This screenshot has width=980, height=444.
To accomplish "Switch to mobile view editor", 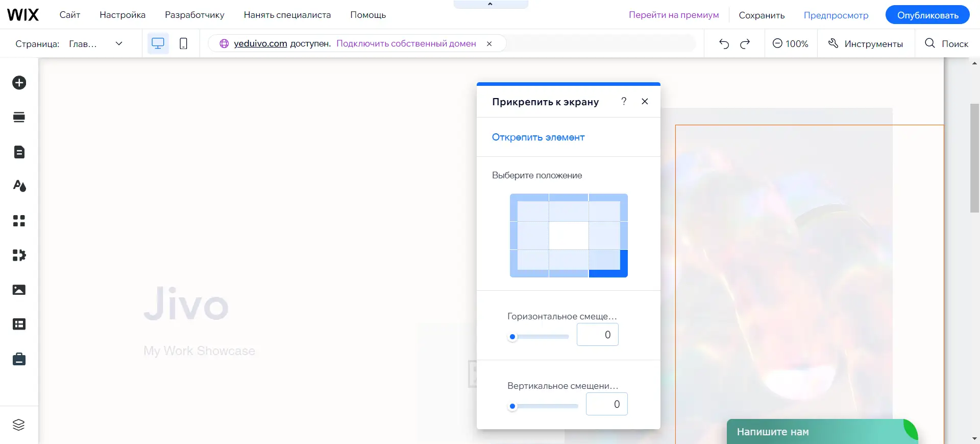I will point(183,43).
